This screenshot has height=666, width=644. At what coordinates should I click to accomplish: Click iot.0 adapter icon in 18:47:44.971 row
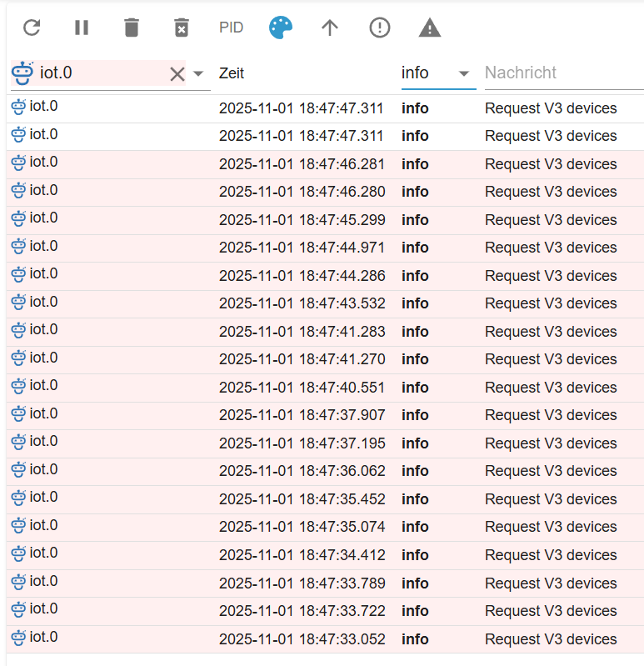pyautogui.click(x=18, y=247)
